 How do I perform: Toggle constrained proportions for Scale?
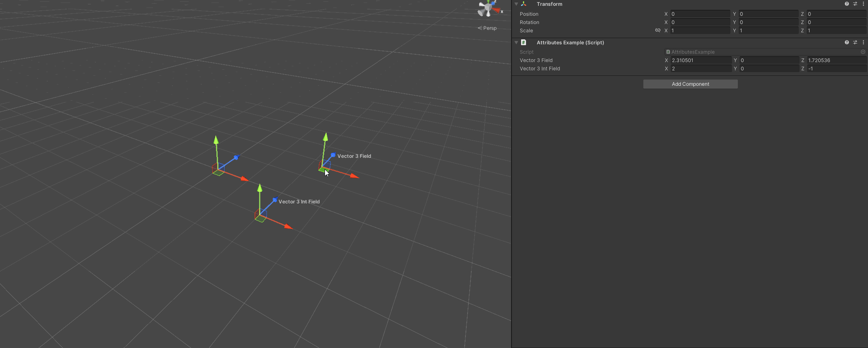(x=658, y=30)
